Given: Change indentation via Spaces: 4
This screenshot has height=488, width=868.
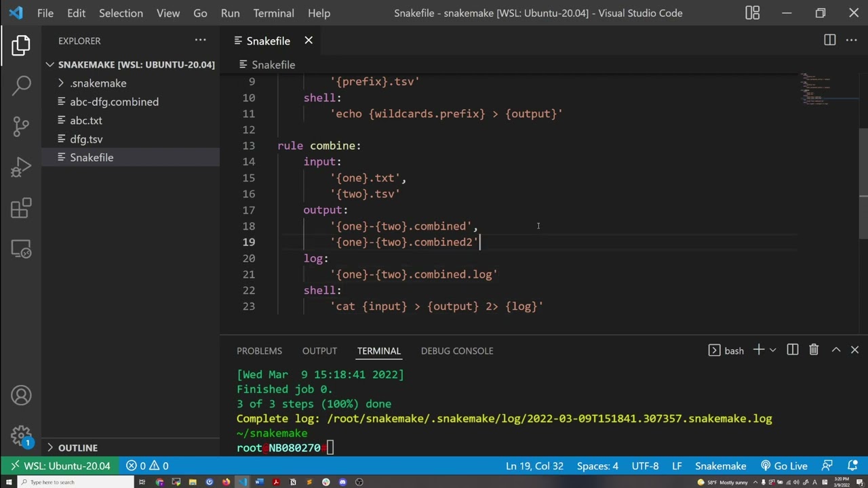Looking at the screenshot, I should pyautogui.click(x=597, y=466).
